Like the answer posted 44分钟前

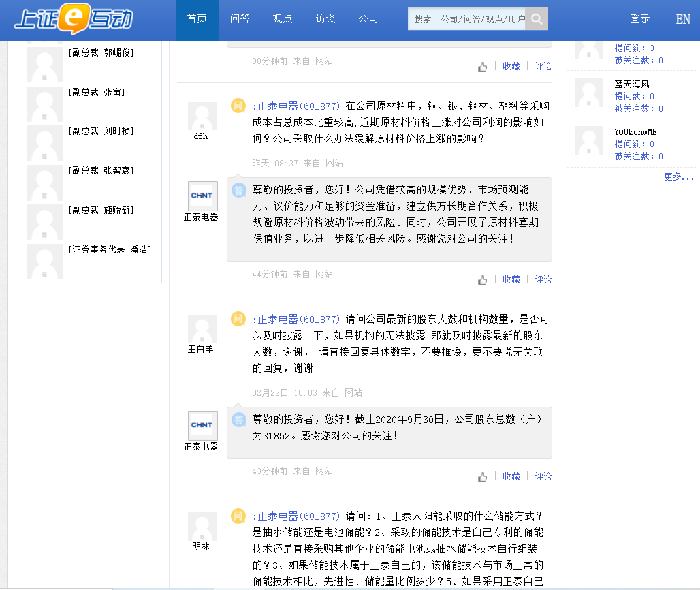click(x=482, y=280)
